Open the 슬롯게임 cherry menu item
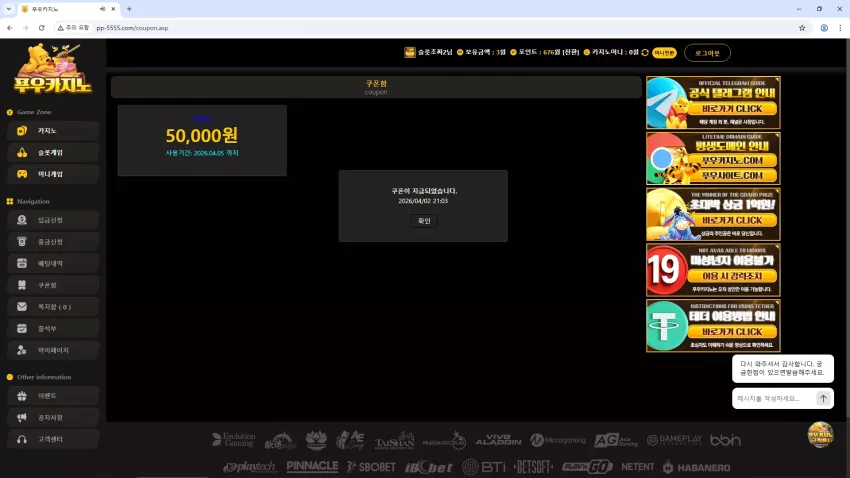Image resolution: width=850 pixels, height=478 pixels. (53, 152)
